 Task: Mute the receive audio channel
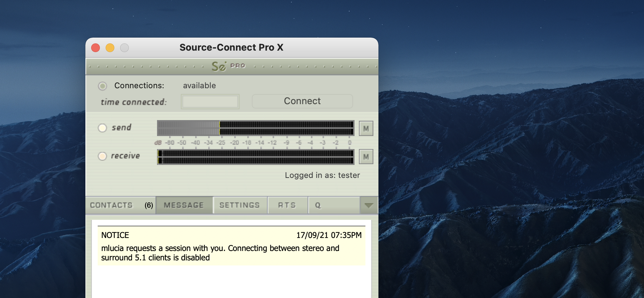click(366, 157)
